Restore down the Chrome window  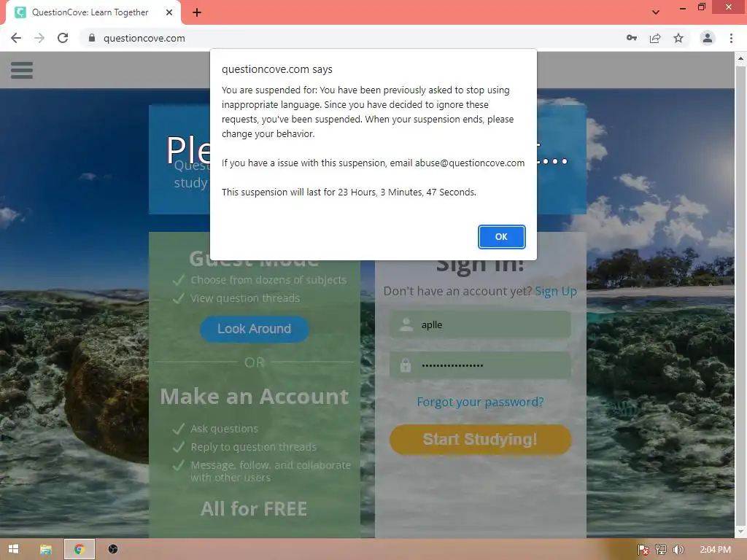(x=702, y=7)
